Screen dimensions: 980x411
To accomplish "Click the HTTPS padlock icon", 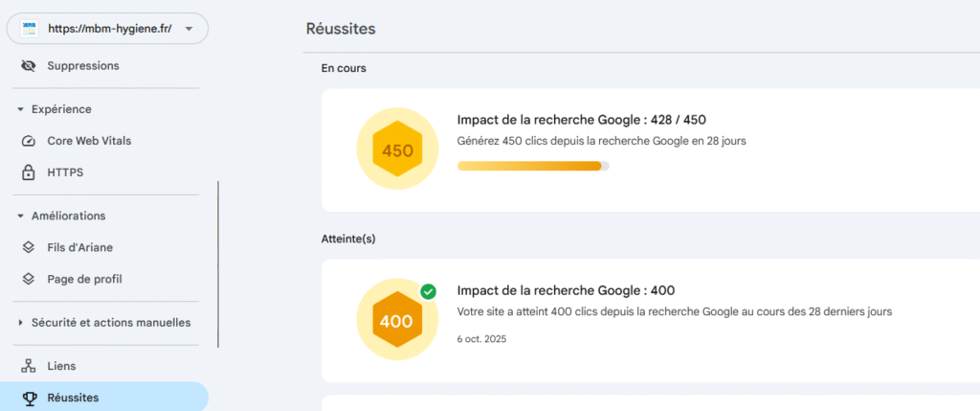I will point(29,172).
